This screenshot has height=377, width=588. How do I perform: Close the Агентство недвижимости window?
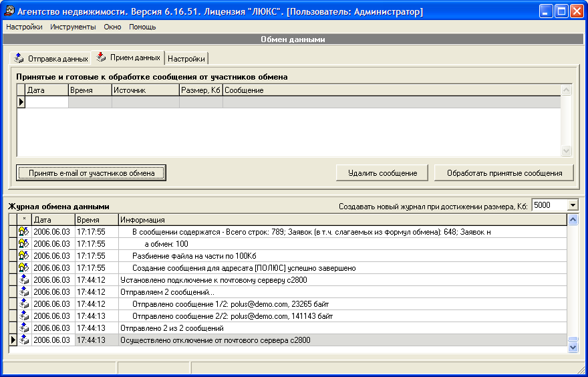pyautogui.click(x=577, y=11)
